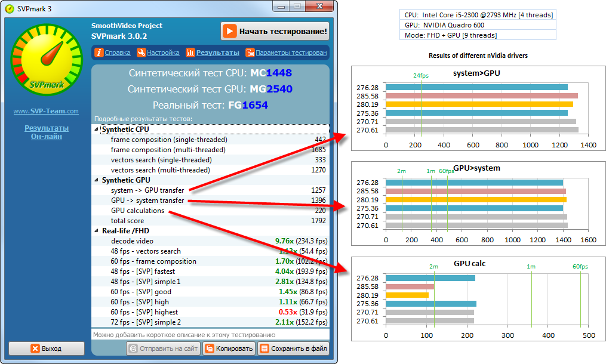Viewport: 606px width, 364px height.
Task: Click the Параметры тестирования tree icon
Action: click(x=250, y=53)
